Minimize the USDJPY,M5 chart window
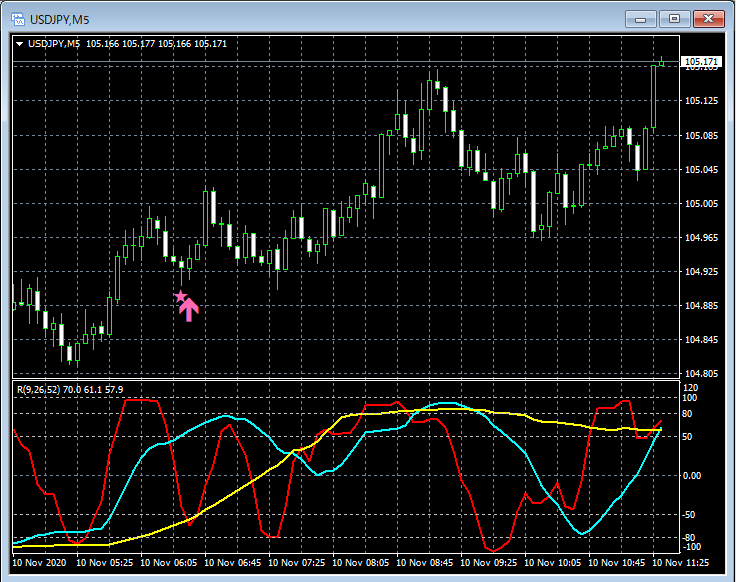737x582 pixels. [640, 19]
